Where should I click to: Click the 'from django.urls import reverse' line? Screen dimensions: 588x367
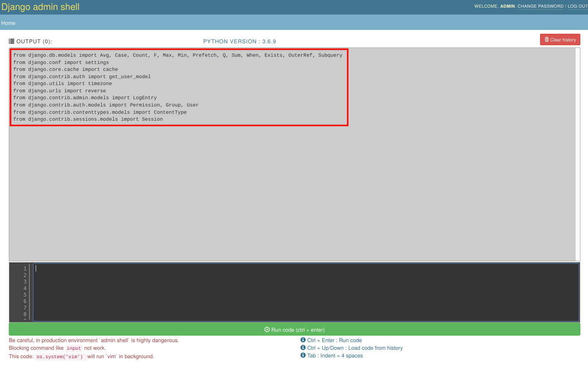point(59,91)
